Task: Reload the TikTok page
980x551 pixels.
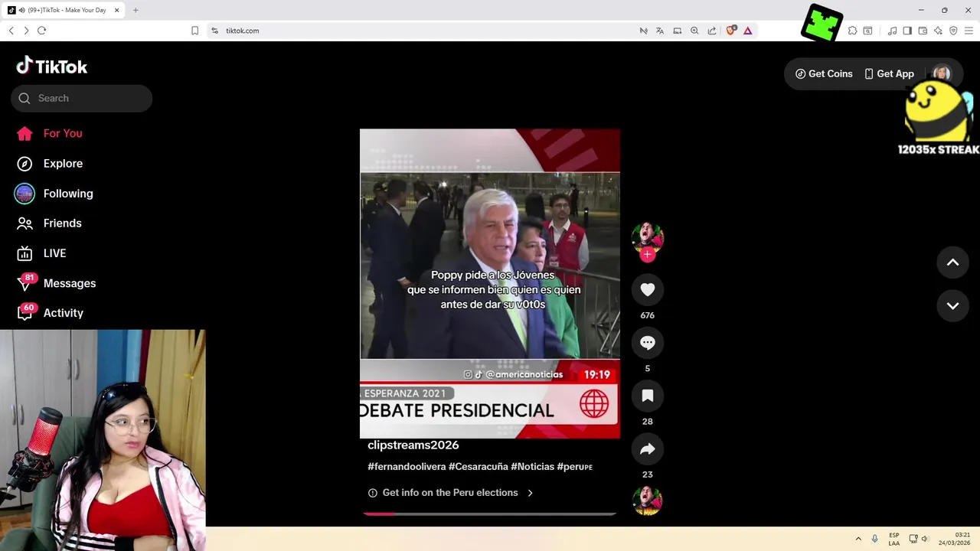Action: [41, 31]
